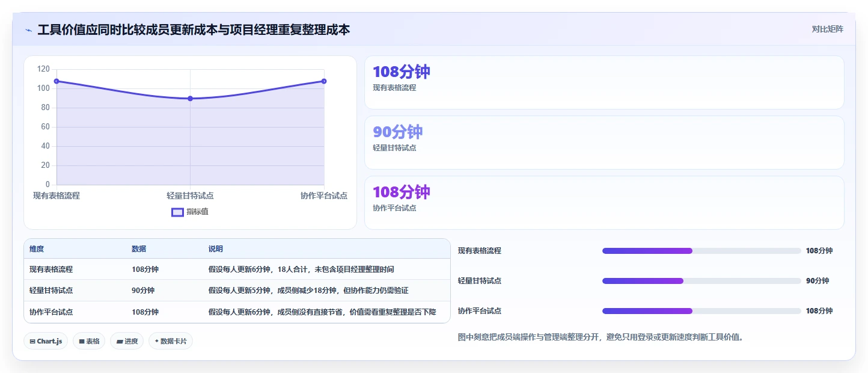Click the 对比矩阵 label in header
Image resolution: width=868 pixels, height=373 pixels.
click(827, 29)
